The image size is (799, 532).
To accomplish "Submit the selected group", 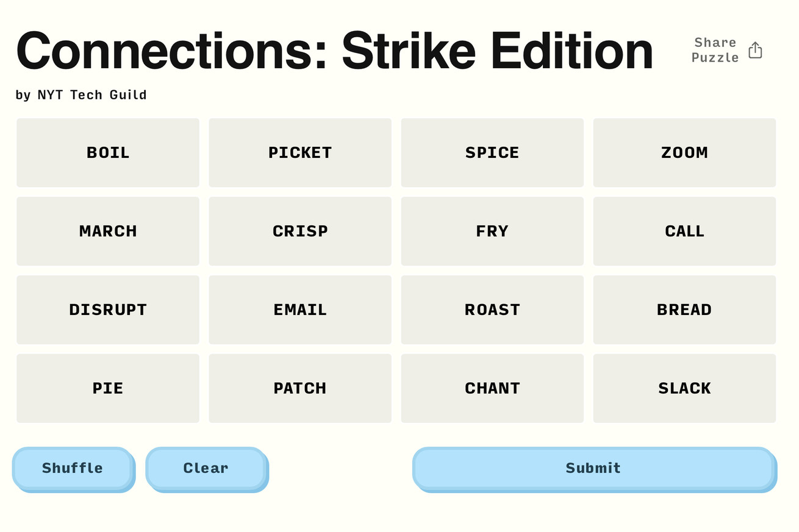I will point(593,468).
